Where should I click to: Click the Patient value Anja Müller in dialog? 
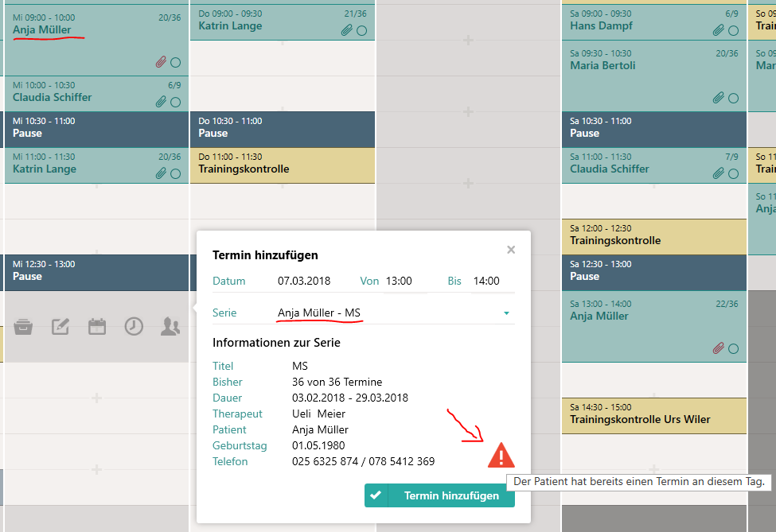pos(320,429)
